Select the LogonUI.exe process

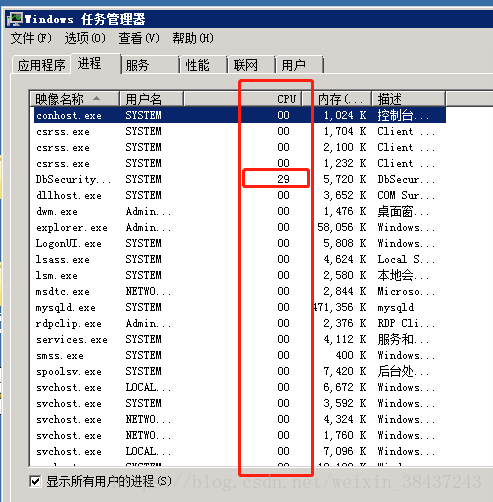tap(240, 243)
